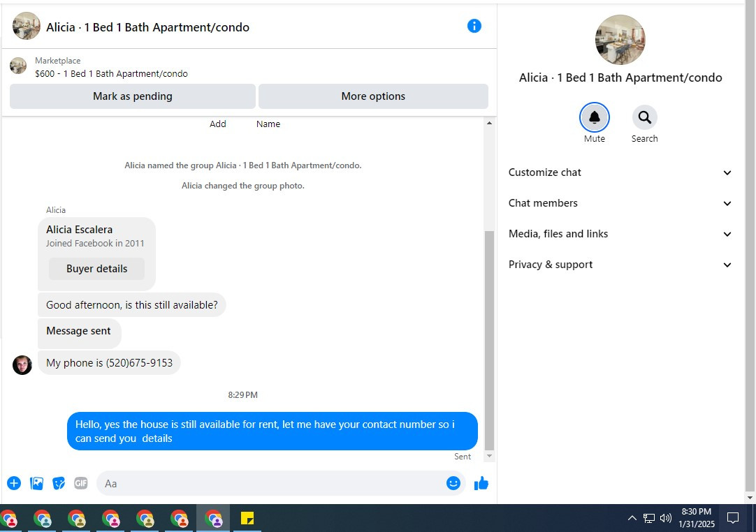Viewport: 756px width, 532px height.
Task: Open the GIF picker
Action: click(81, 483)
